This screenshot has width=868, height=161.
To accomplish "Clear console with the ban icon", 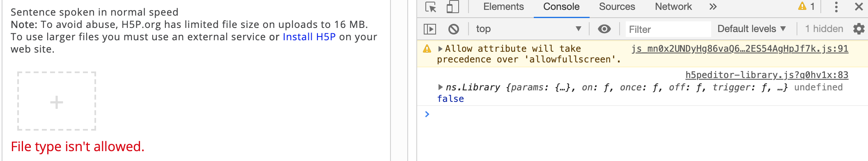I will [454, 29].
